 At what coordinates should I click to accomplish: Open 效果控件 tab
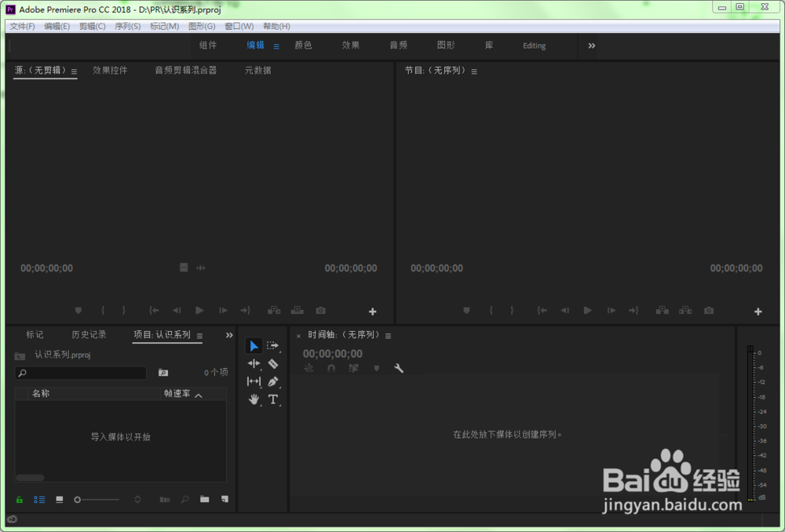[110, 70]
